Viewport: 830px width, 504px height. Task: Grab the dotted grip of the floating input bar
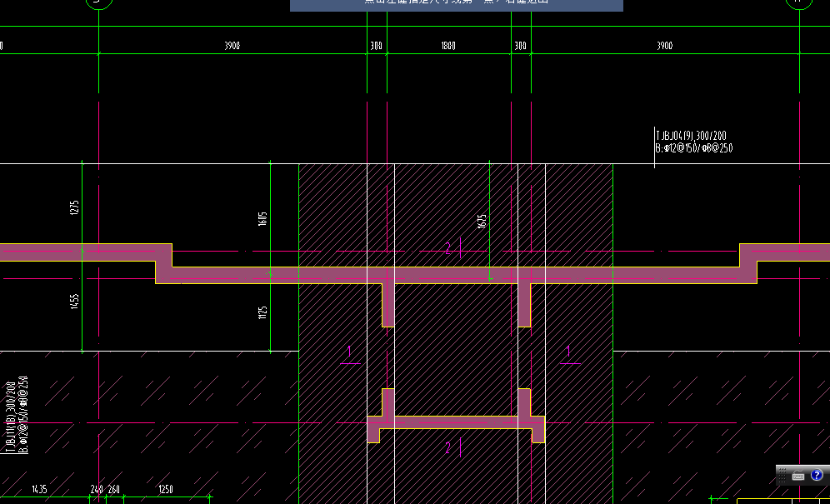(x=782, y=475)
